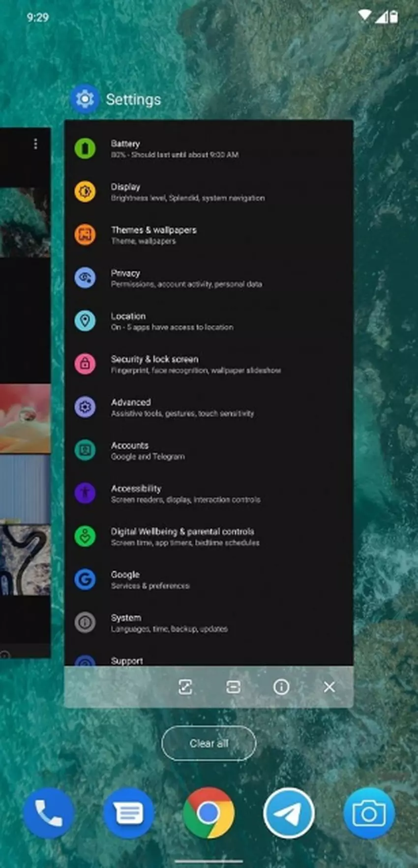Open the Phone app from the dock
This screenshot has width=418, height=868.
click(x=48, y=813)
